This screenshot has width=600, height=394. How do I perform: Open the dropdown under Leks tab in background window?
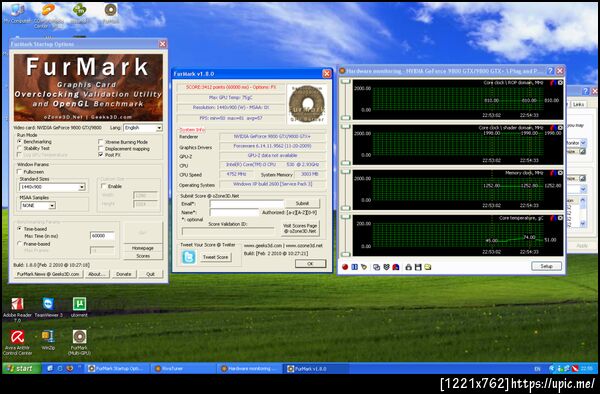(x=576, y=143)
